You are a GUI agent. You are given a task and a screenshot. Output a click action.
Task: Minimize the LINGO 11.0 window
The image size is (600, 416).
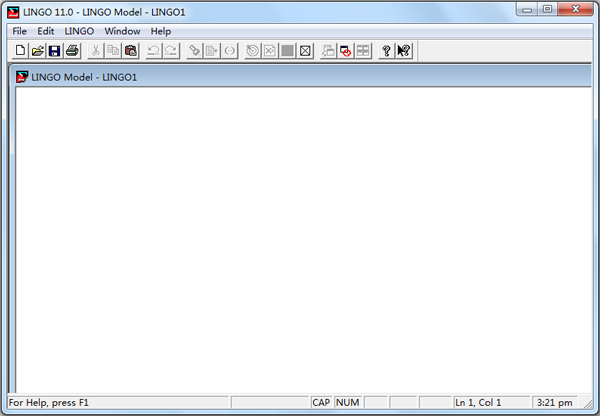click(527, 9)
